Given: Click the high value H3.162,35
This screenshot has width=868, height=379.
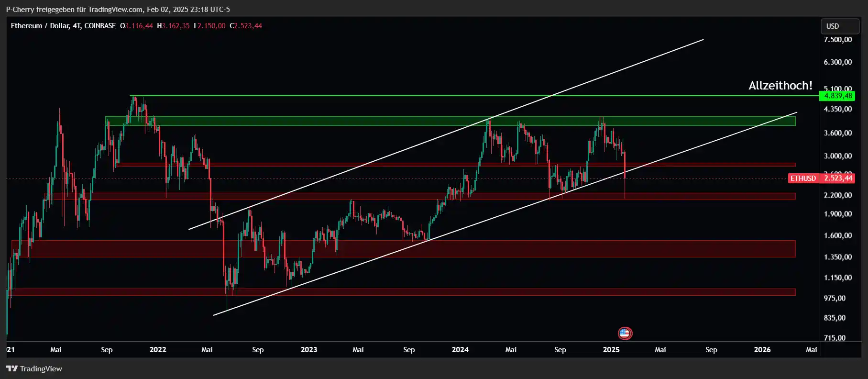Looking at the screenshot, I should 173,26.
